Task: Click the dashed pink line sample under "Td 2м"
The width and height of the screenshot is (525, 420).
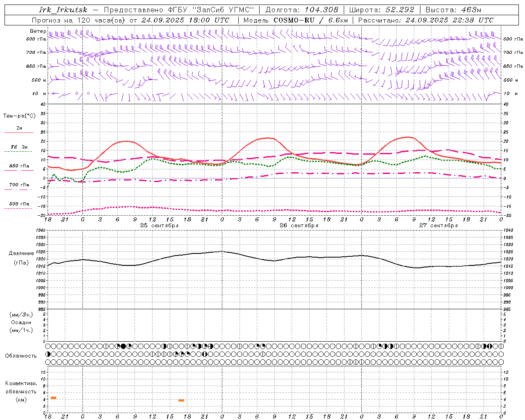Action: (x=18, y=152)
